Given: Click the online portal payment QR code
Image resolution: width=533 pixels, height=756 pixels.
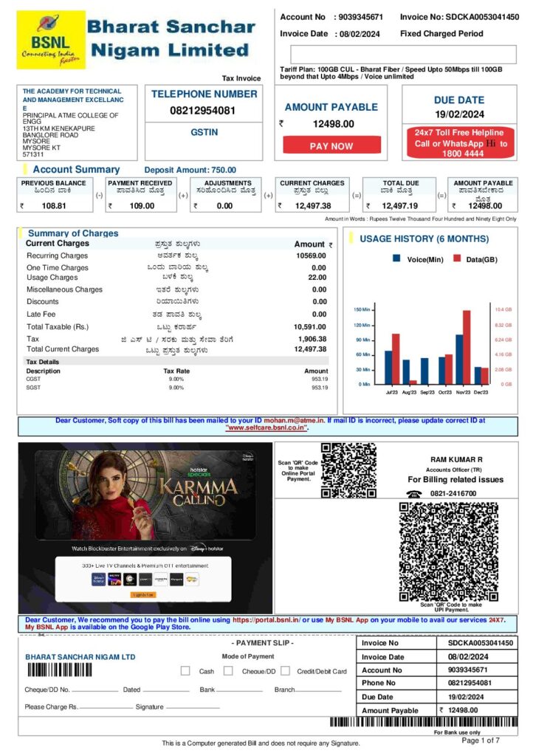Looking at the screenshot, I should pos(348,470).
